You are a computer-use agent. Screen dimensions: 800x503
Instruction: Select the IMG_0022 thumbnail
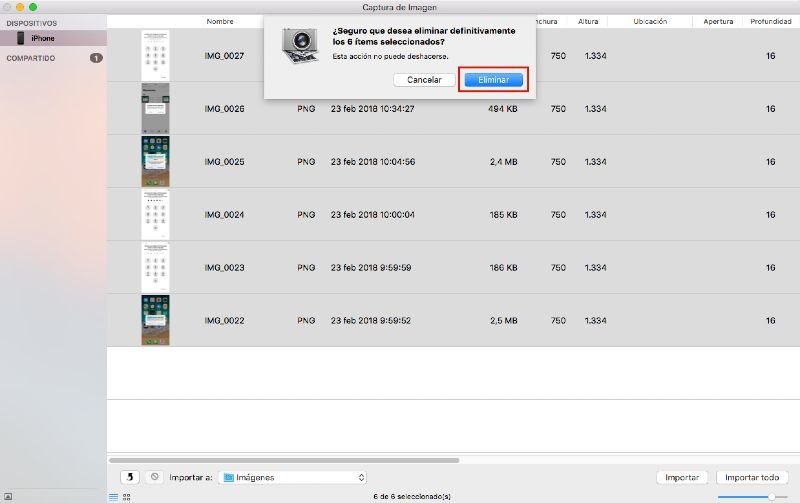(x=155, y=320)
